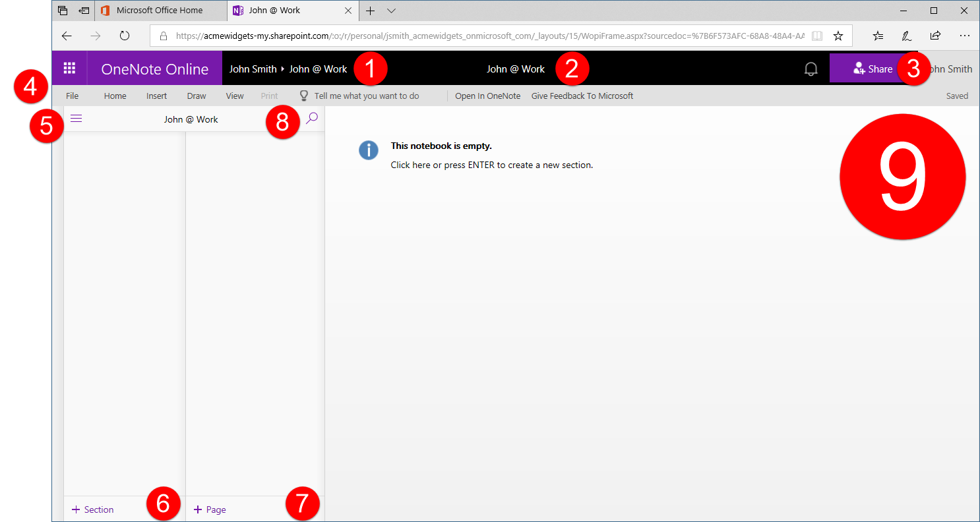Click John Smith in the breadcrumb
Viewport: 980px width, 522px height.
(x=253, y=69)
